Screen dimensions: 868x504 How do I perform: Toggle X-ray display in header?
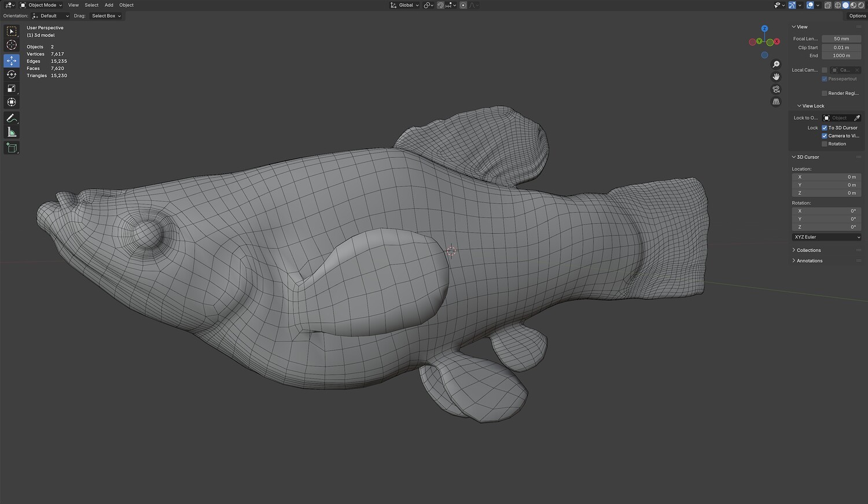click(827, 5)
